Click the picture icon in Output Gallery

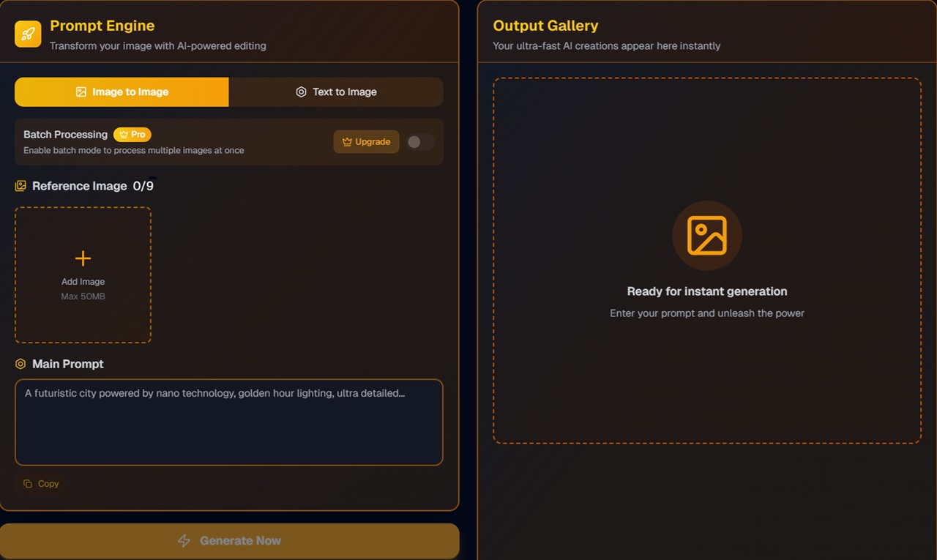tap(706, 236)
